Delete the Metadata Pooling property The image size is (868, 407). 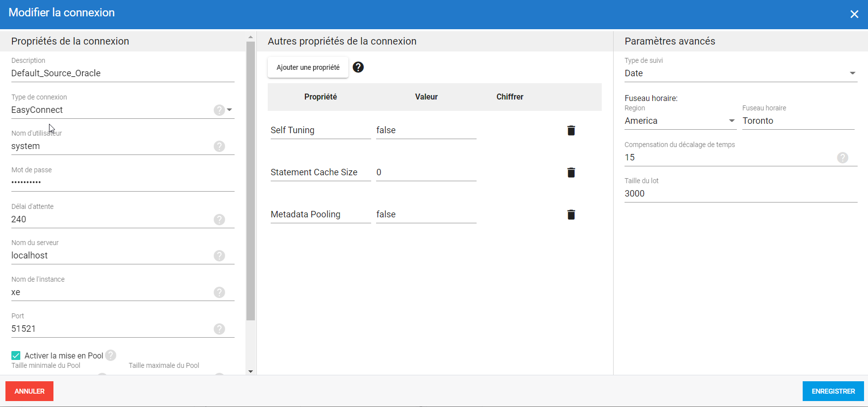click(571, 214)
